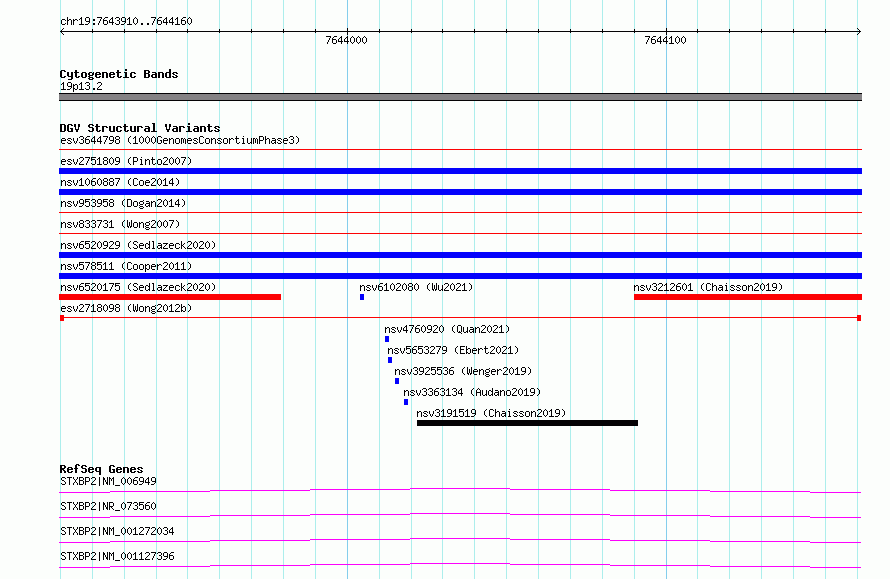
Task: Open variant nsv5653279 (Ebert2021)
Action: 453,350
